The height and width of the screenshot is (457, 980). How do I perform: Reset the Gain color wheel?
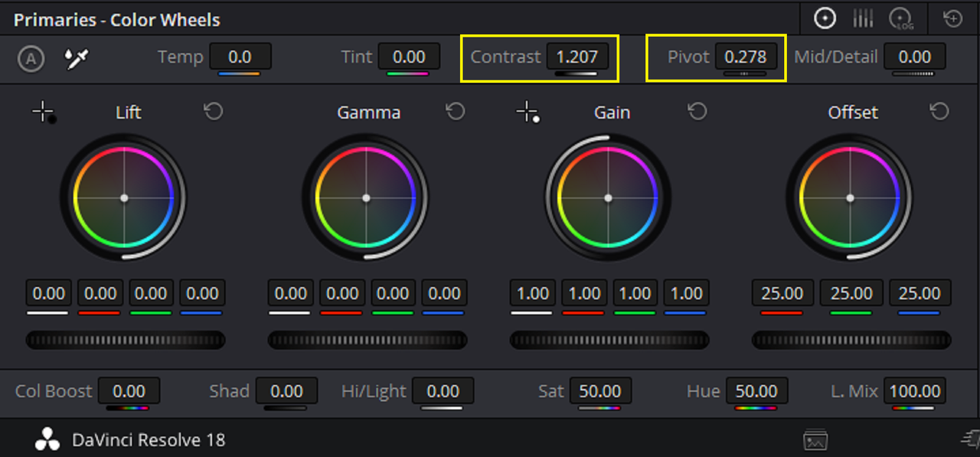pos(697,112)
